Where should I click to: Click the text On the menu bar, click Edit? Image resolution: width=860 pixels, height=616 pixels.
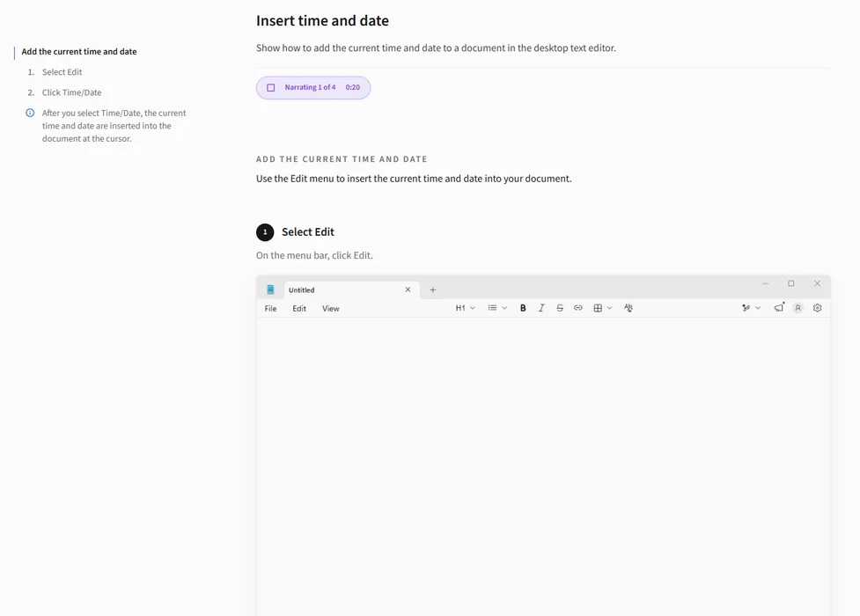(314, 255)
